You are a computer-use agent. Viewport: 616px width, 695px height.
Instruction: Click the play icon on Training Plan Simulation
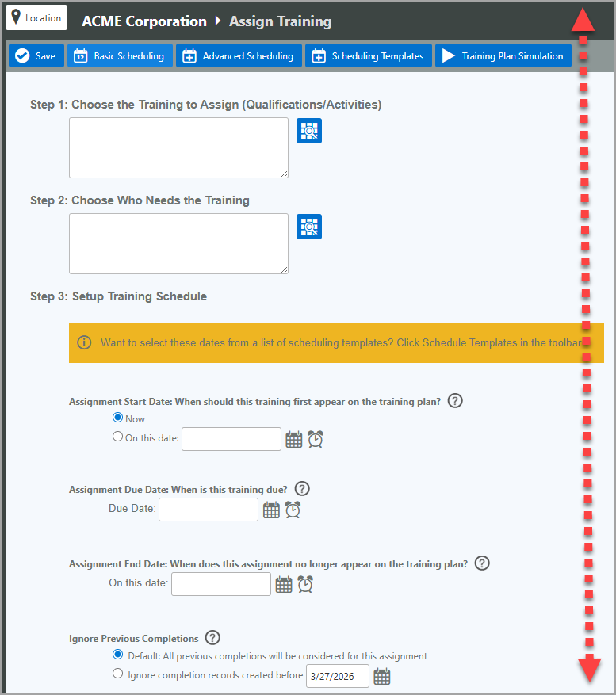(449, 55)
